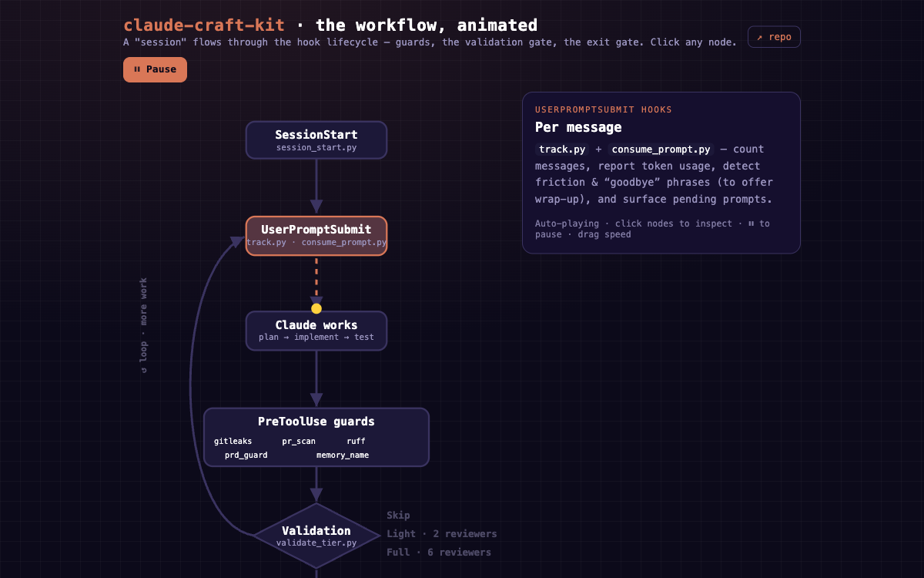Click the consume_prompt.py code chip in panel
Screen dimensions: 924x578
(661, 150)
